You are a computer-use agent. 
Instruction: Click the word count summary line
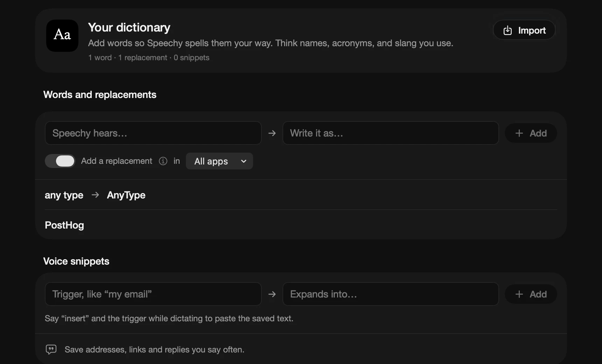pos(149,57)
